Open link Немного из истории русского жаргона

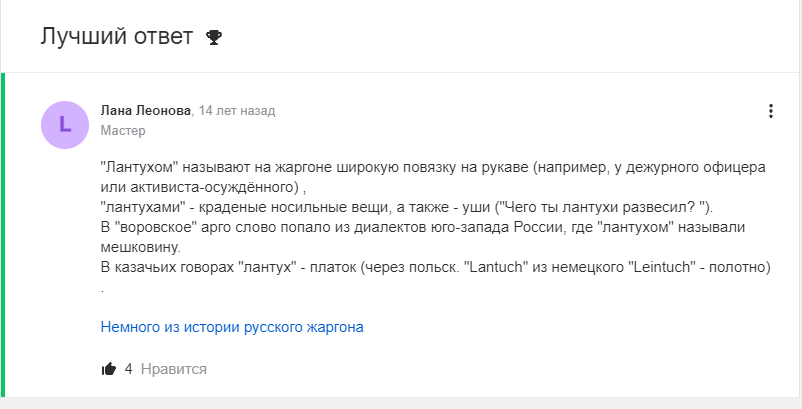[x=232, y=327]
